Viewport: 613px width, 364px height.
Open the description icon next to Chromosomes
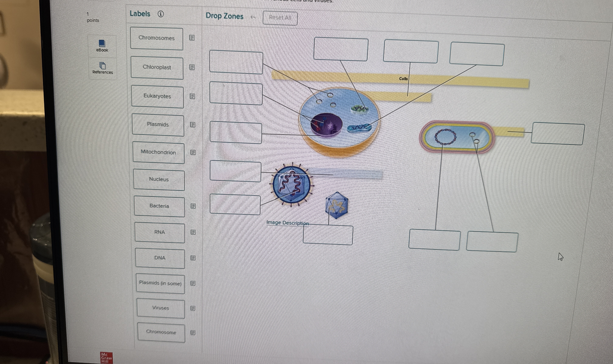pyautogui.click(x=192, y=38)
